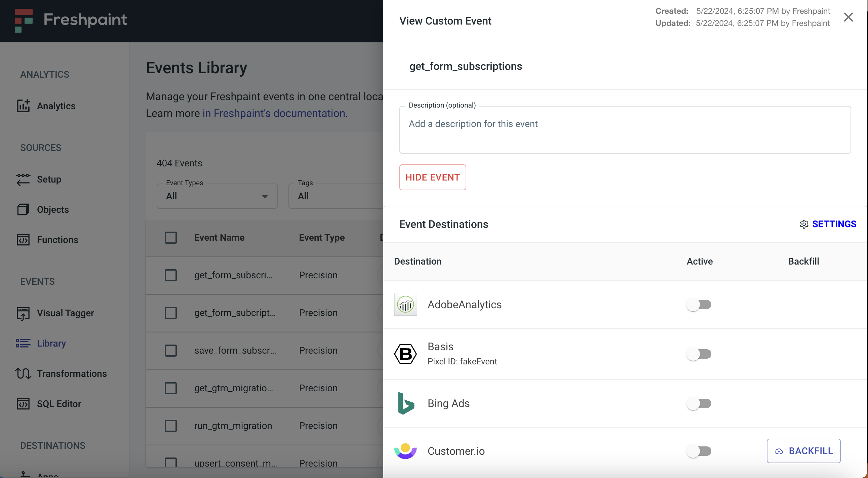868x478 pixels.
Task: Click the Objects sidebar icon
Action: pyautogui.click(x=23, y=209)
